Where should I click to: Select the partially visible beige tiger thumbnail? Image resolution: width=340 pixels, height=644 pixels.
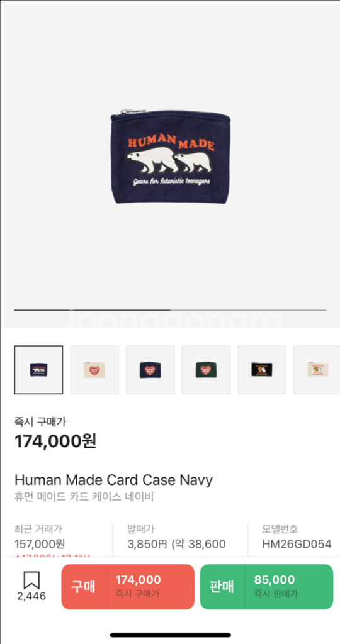pyautogui.click(x=317, y=370)
